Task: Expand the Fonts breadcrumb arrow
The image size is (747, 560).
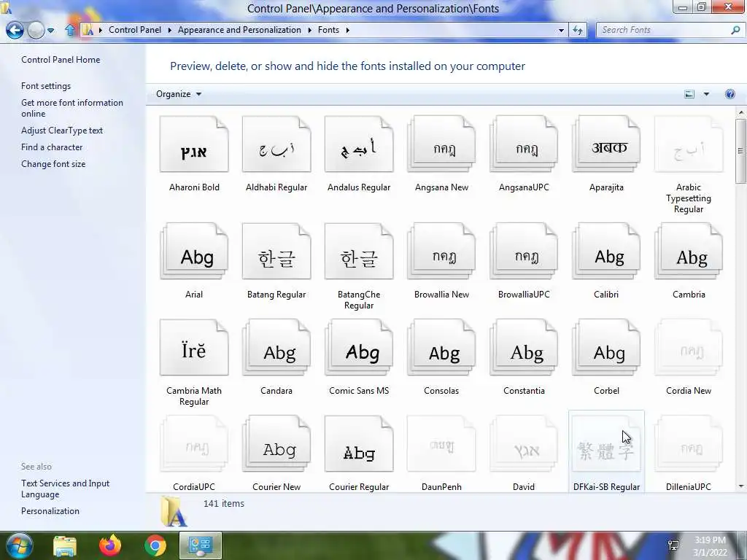Action: [347, 30]
